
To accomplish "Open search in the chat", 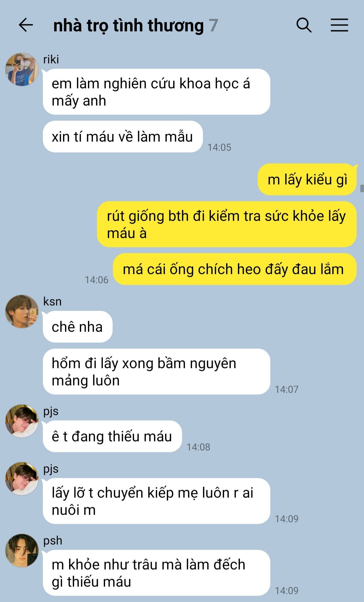I will point(304,25).
